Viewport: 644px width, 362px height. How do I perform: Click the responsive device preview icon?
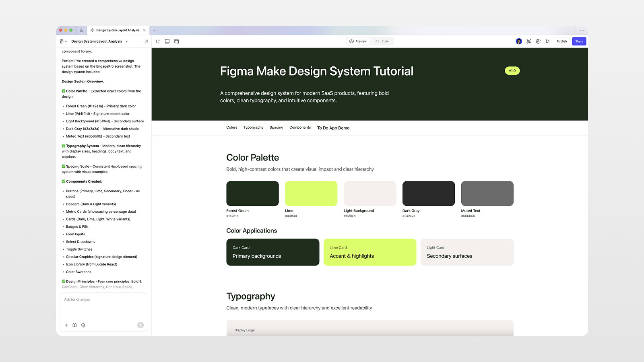point(177,41)
